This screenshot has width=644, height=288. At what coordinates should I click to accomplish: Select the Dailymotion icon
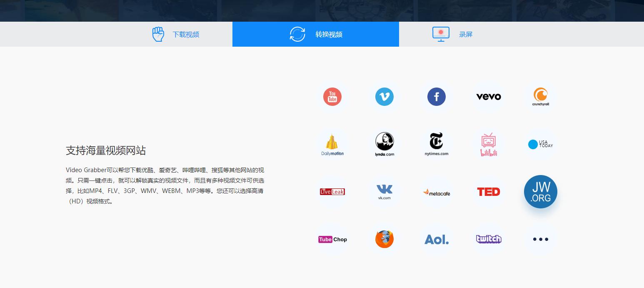[332, 144]
